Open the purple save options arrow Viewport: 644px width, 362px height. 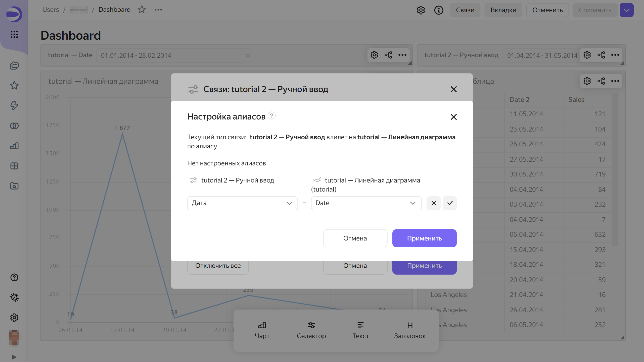[626, 10]
